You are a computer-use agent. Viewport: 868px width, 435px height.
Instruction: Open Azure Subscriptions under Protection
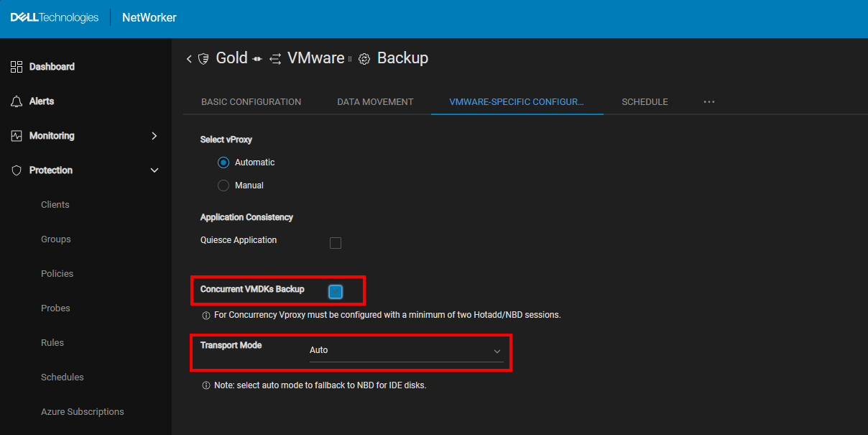[x=83, y=412]
